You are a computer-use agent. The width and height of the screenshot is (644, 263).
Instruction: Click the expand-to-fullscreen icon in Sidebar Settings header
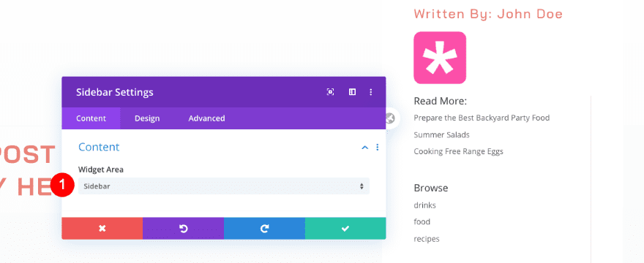[330, 92]
